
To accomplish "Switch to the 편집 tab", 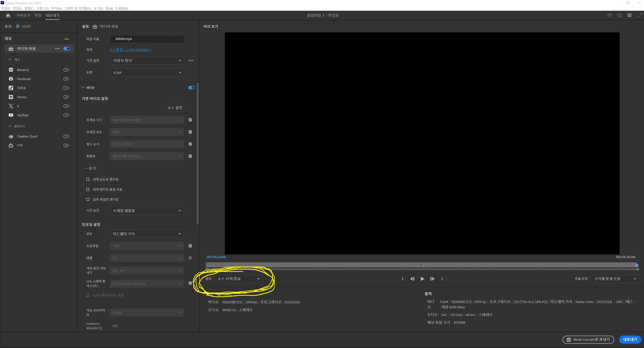I will (x=38, y=15).
